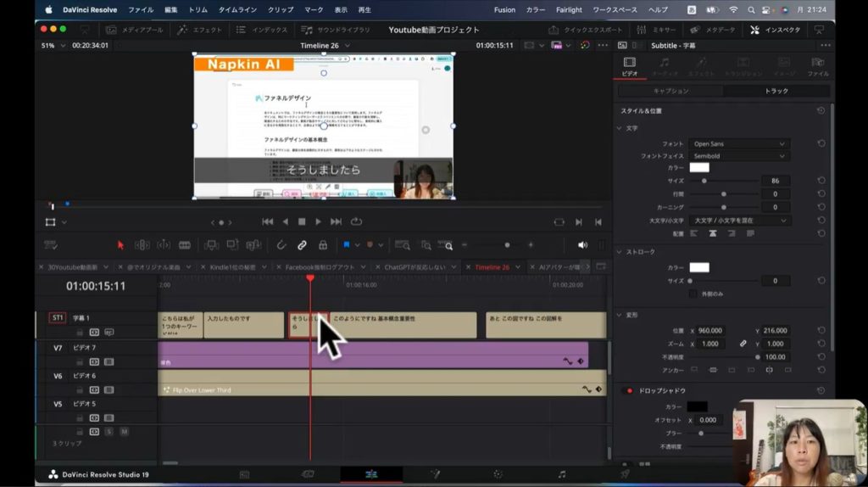The image size is (868, 487).
Task: Toggle the position lock padlock in toolbar
Action: [x=323, y=245]
